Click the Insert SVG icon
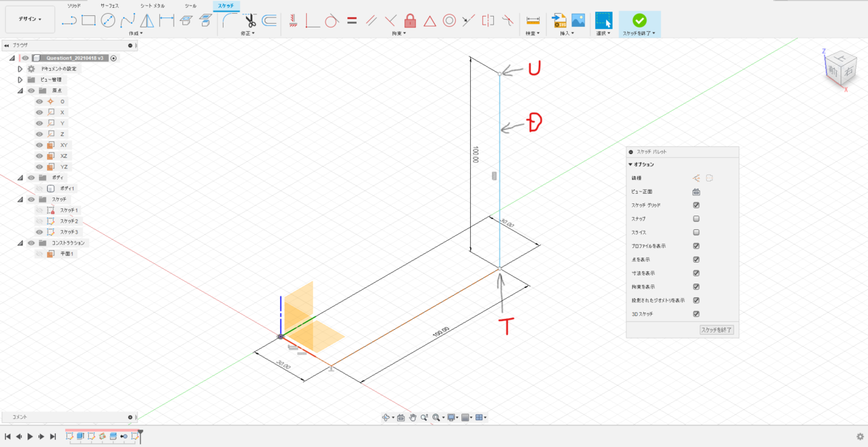This screenshot has height=447, width=868. click(558, 20)
